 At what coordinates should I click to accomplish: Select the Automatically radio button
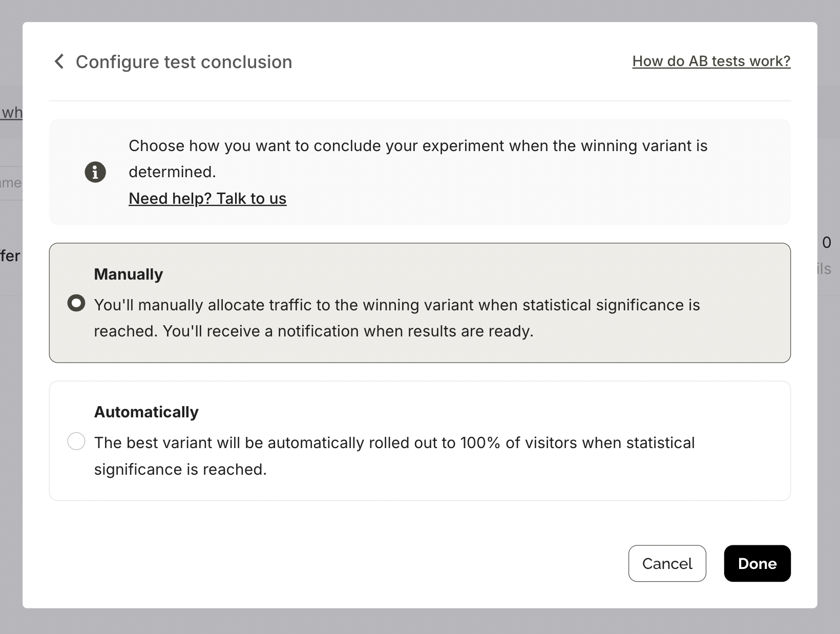[x=76, y=441]
